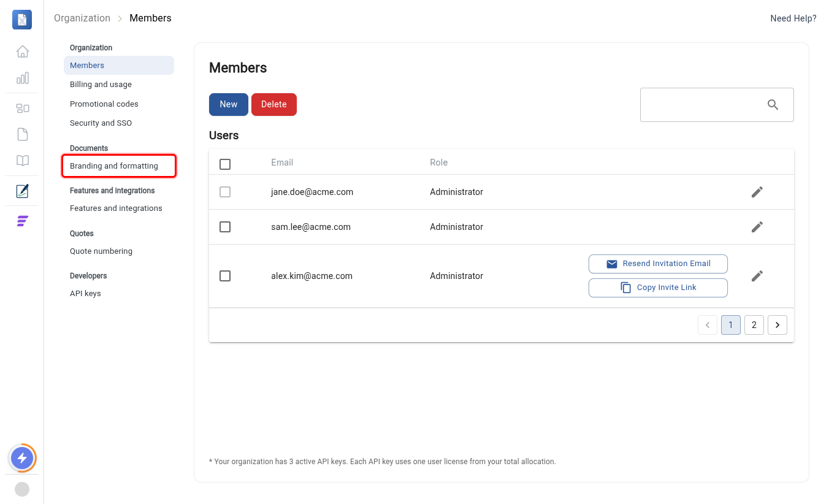
Task: Open the blank document page icon
Action: [22, 134]
